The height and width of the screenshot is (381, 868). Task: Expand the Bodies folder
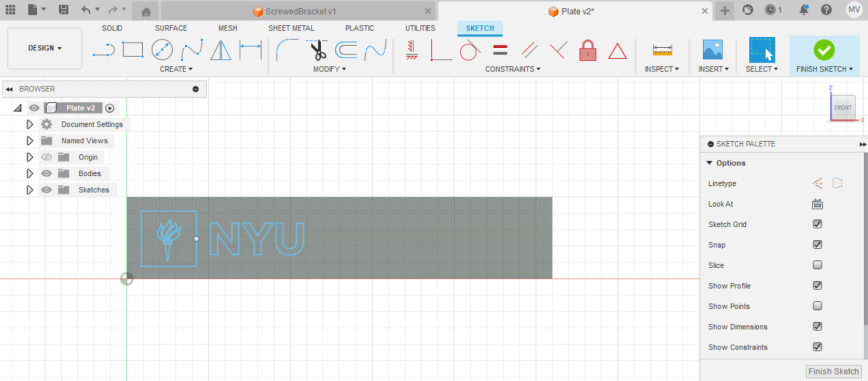[29, 173]
